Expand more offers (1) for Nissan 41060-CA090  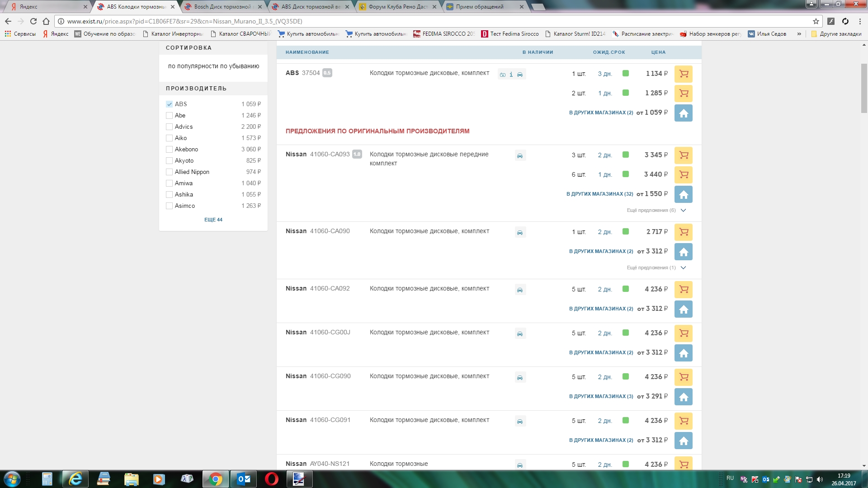(x=656, y=267)
